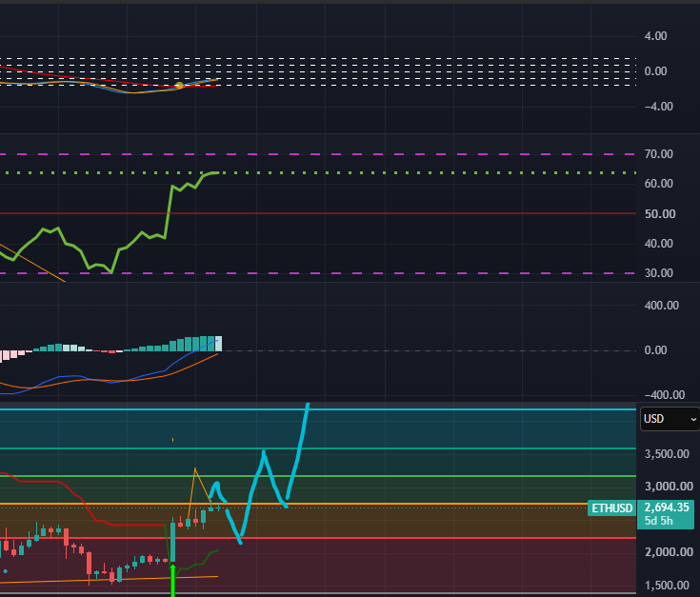The width and height of the screenshot is (700, 597).
Task: Select the magenta dashed RSI 70 overbought line
Action: pyautogui.click(x=318, y=154)
